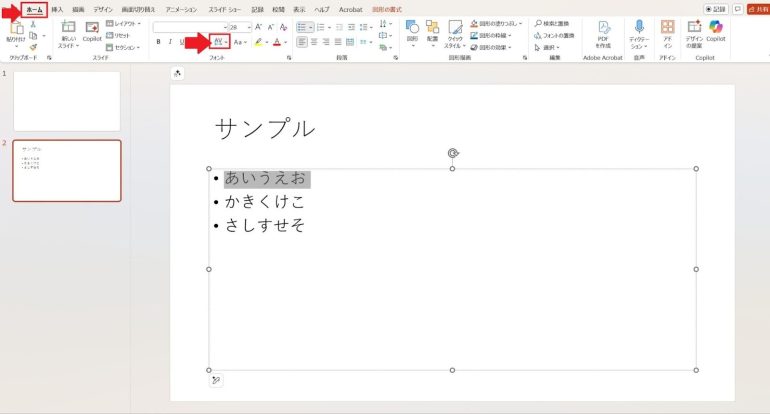Screen dimensions: 770x414
Task: Select slide 1 thumbnail
Action: coord(66,100)
